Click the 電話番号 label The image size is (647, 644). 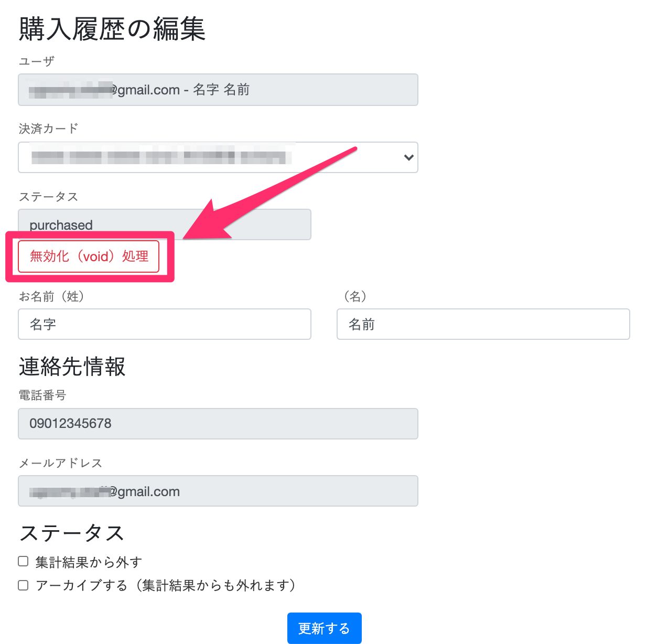tap(42, 395)
